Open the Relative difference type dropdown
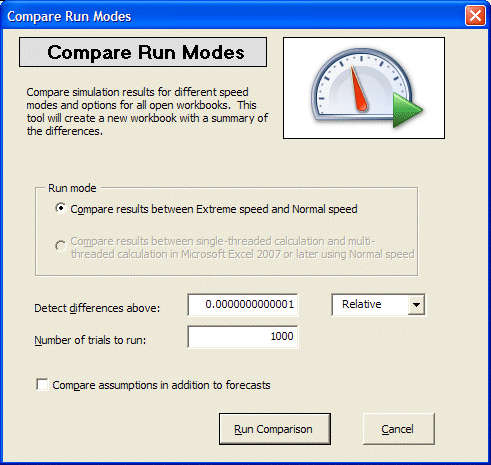This screenshot has height=465, width=491. tap(416, 304)
